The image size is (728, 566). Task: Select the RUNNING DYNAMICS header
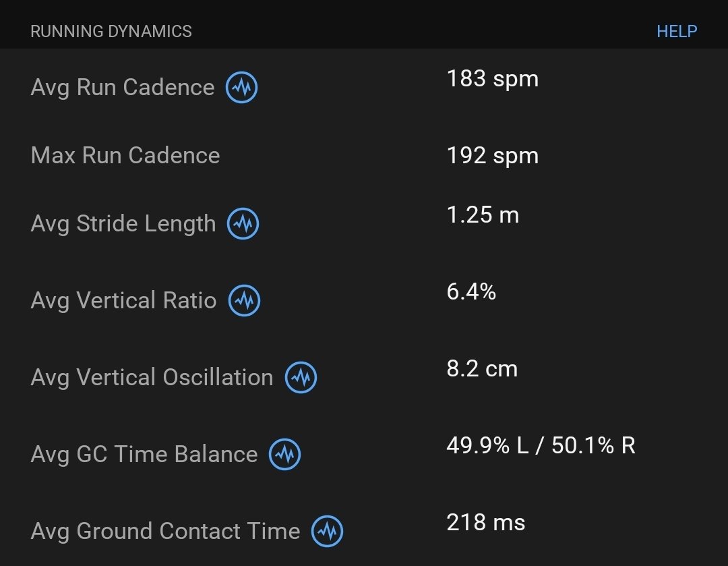coord(111,31)
